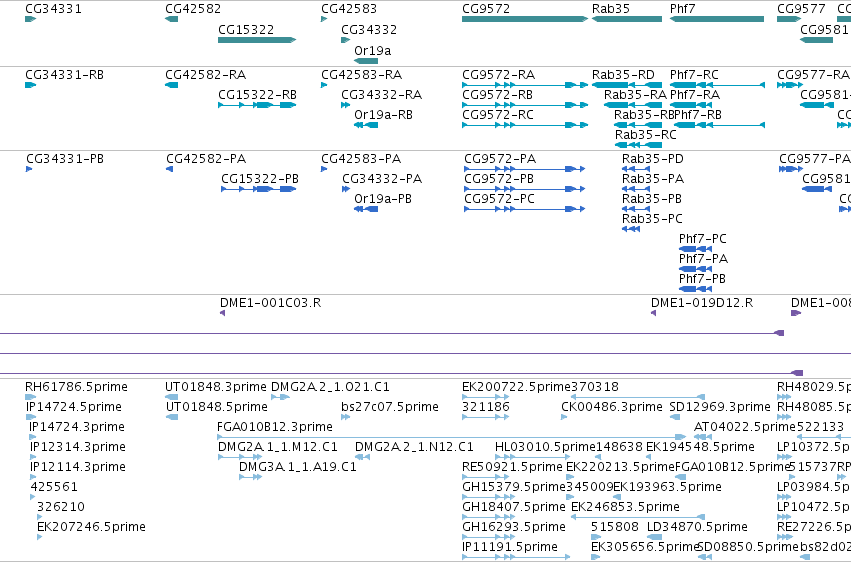Open the CG42582 gene label

tap(193, 9)
